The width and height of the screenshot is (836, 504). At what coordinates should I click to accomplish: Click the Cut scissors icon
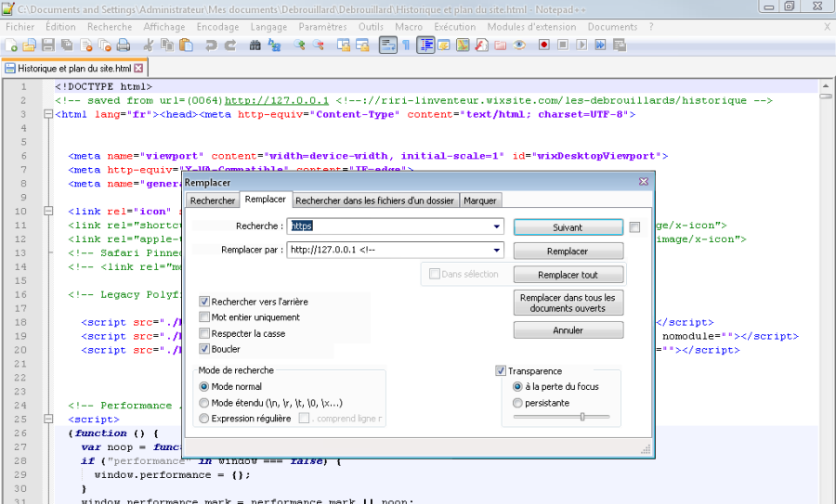pyautogui.click(x=149, y=45)
